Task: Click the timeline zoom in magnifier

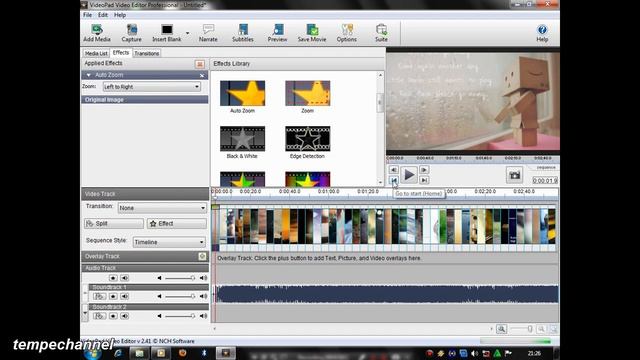Action: coord(501,329)
